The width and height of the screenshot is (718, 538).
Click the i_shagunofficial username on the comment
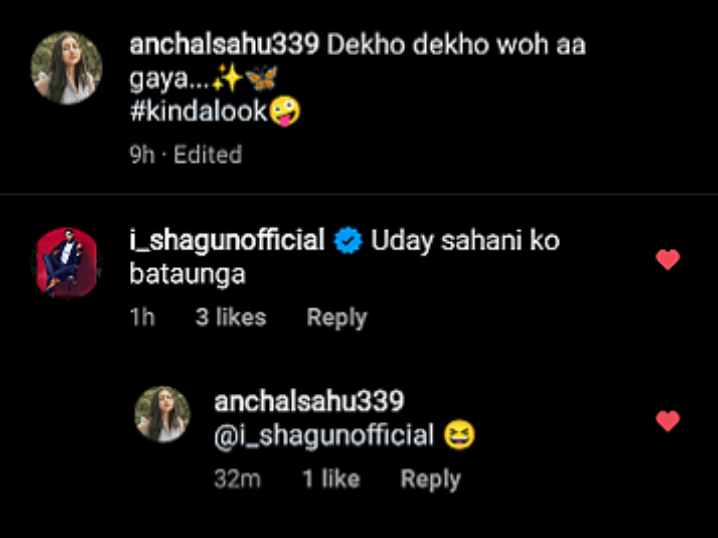227,240
